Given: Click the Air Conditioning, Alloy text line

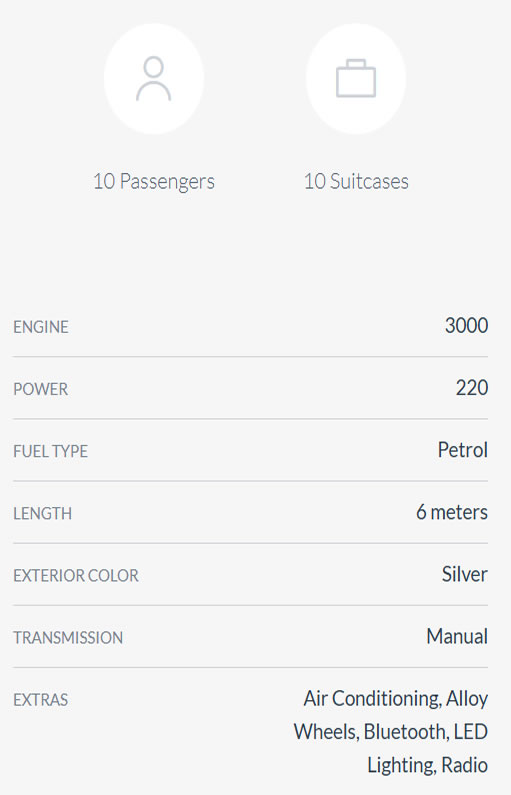Looking at the screenshot, I should [395, 699].
